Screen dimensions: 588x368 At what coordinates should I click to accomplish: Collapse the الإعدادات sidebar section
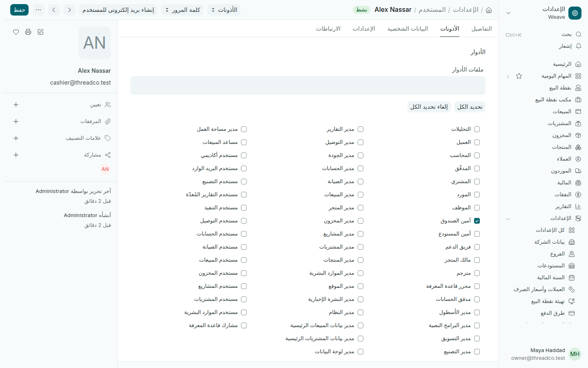point(508,219)
